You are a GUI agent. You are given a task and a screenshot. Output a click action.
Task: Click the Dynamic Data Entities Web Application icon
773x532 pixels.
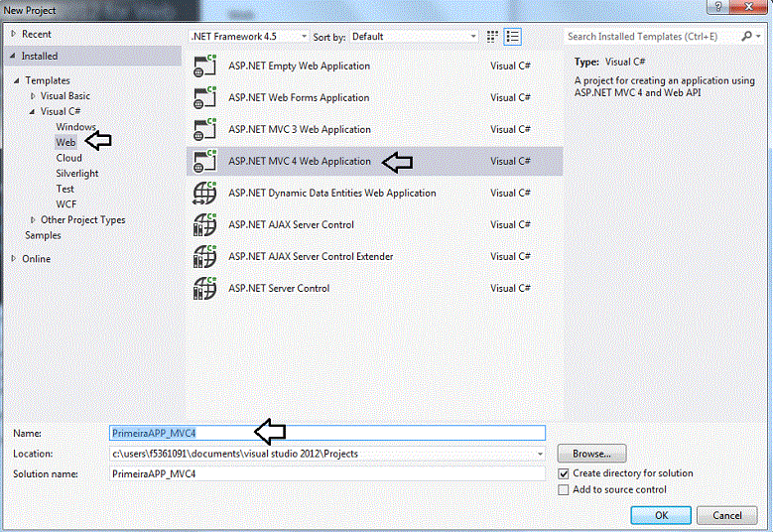204,193
